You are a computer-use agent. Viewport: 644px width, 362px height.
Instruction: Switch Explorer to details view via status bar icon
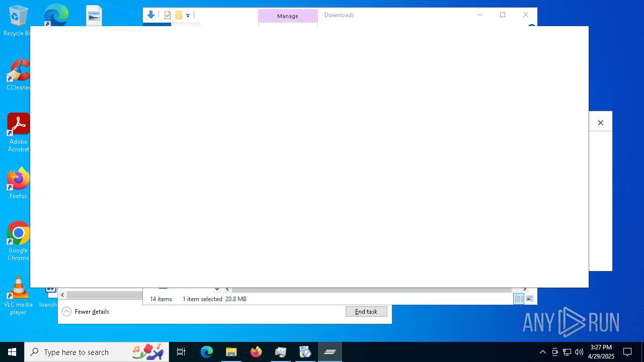tap(519, 299)
